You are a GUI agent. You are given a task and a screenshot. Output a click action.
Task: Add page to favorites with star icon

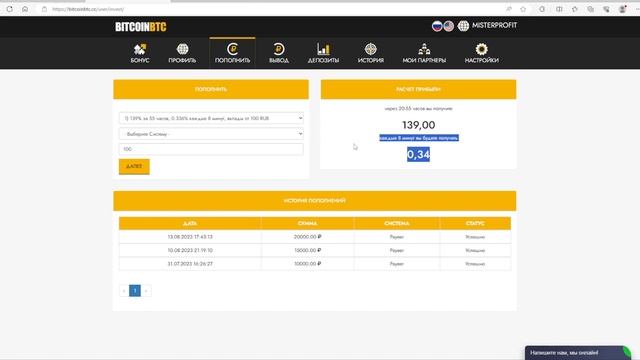[523, 9]
